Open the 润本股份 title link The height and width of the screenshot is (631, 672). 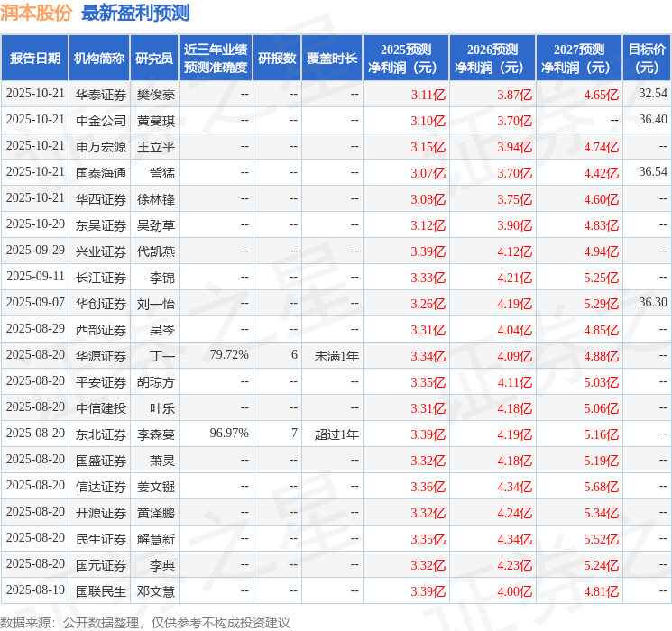click(36, 13)
